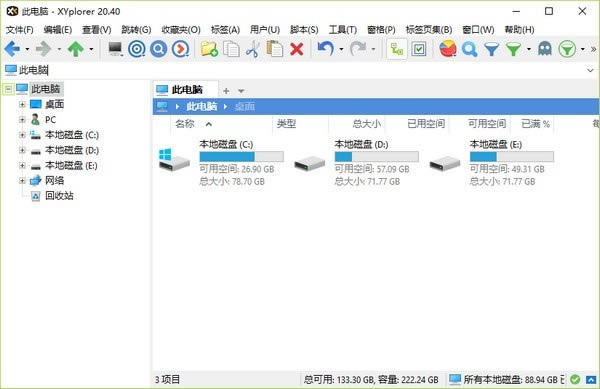Click the circled magnifier toolbar icon
Screen dimensions: 600x389
[158, 49]
